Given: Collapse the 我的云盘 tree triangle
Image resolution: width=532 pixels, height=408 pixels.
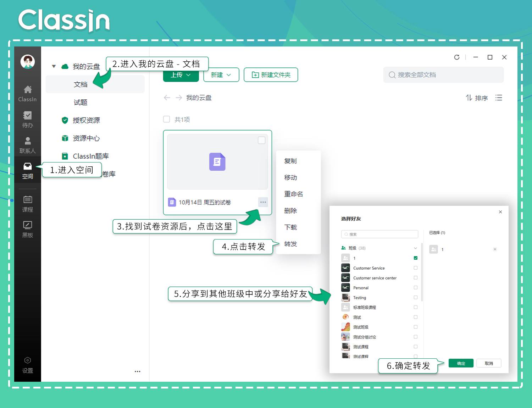Looking at the screenshot, I should [x=54, y=66].
